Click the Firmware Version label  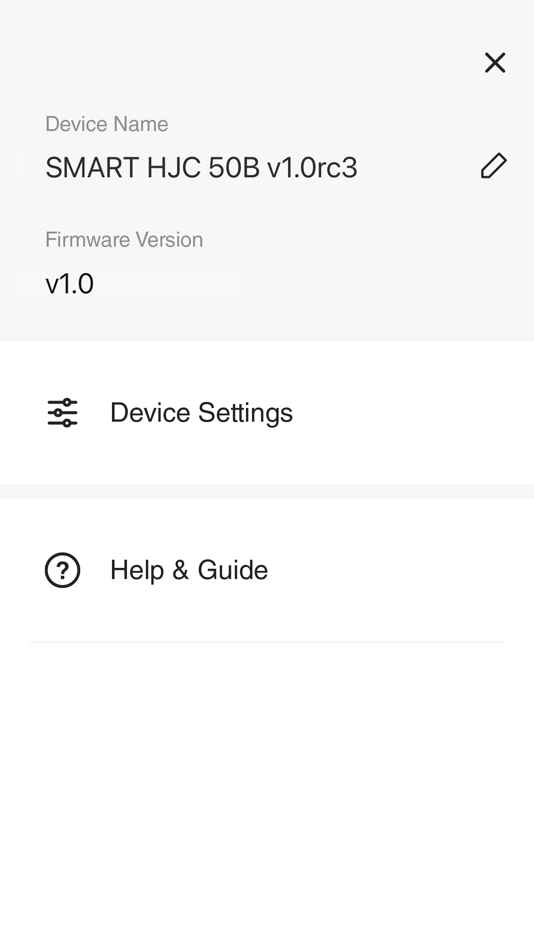click(124, 240)
